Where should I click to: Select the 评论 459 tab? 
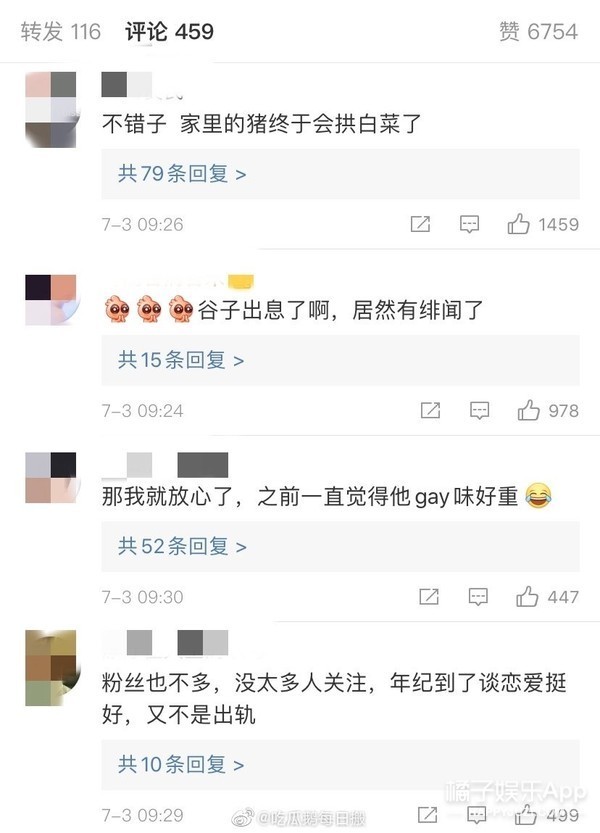point(170,32)
